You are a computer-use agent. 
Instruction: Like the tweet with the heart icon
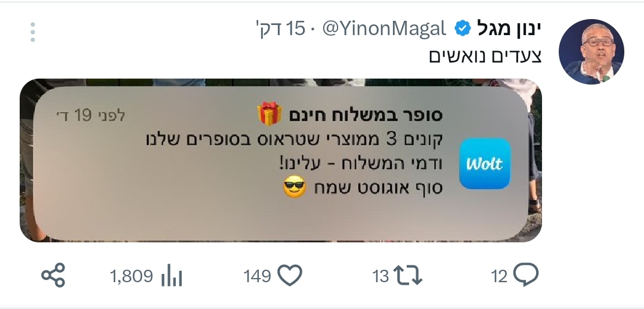click(x=290, y=275)
